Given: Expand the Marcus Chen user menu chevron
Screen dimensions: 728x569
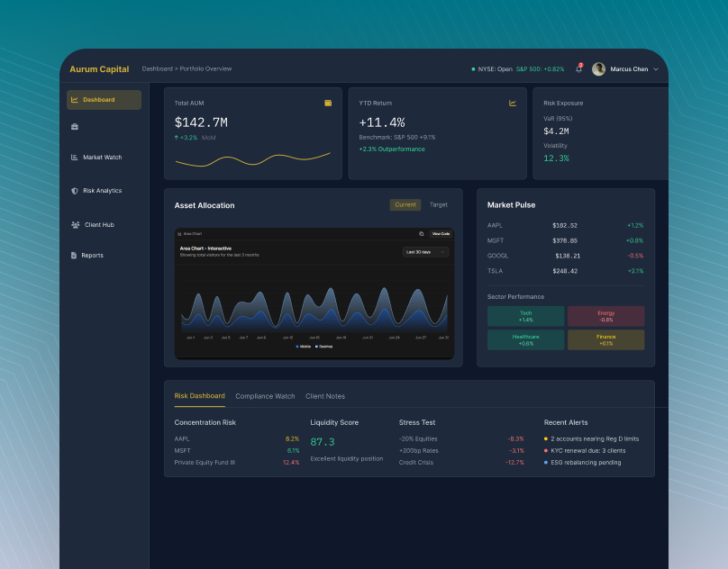Looking at the screenshot, I should tap(656, 69).
